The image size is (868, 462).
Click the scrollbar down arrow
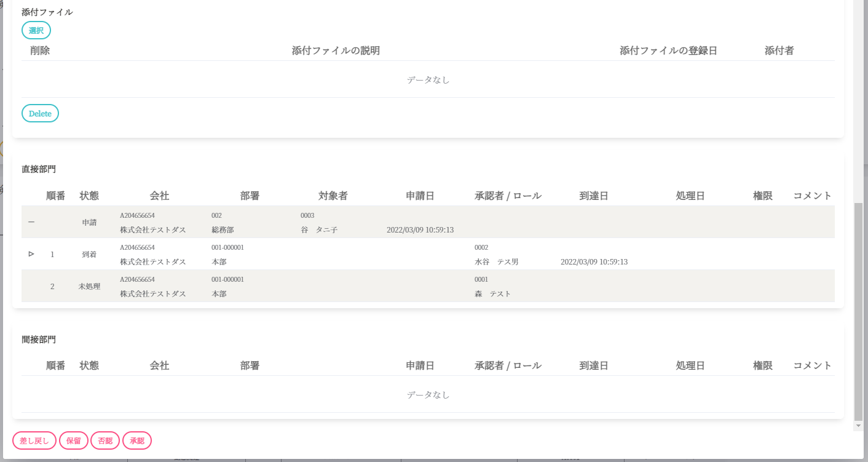pyautogui.click(x=858, y=426)
